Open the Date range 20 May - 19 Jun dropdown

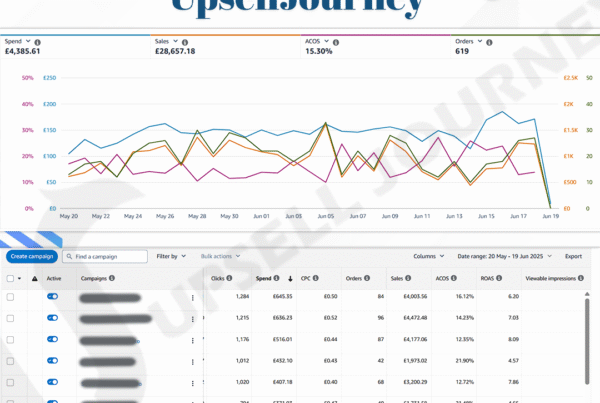pyautogui.click(x=504, y=256)
